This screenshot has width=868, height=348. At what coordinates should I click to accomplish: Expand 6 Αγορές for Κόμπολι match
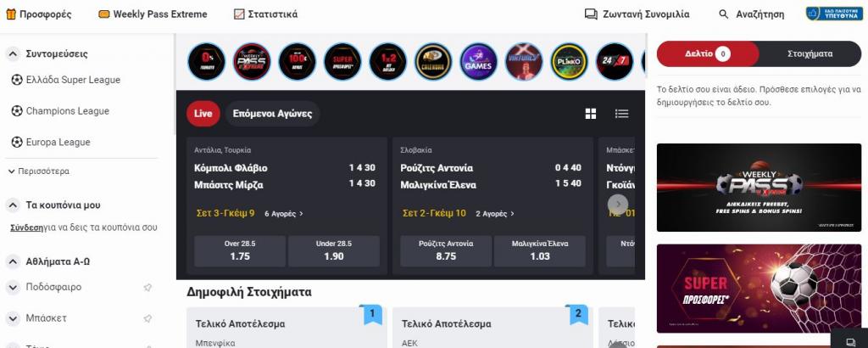pyautogui.click(x=283, y=213)
